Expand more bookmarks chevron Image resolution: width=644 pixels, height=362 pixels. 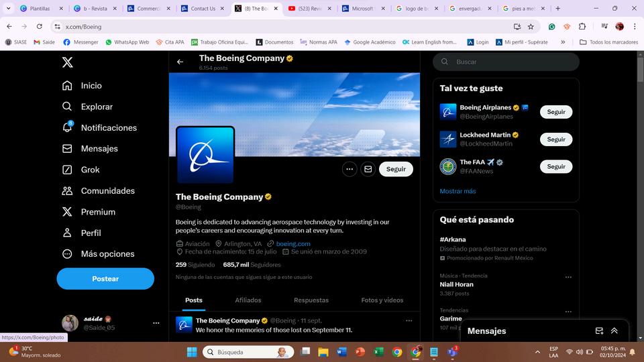[563, 42]
